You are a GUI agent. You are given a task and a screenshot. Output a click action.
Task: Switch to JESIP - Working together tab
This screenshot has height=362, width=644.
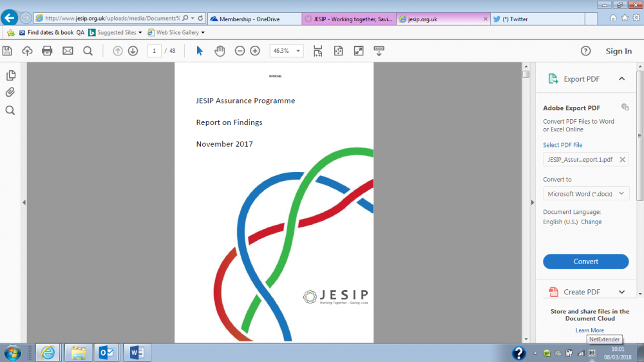[349, 19]
